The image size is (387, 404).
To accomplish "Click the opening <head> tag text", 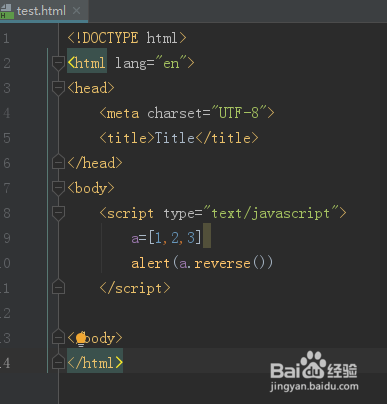I will (x=91, y=88).
